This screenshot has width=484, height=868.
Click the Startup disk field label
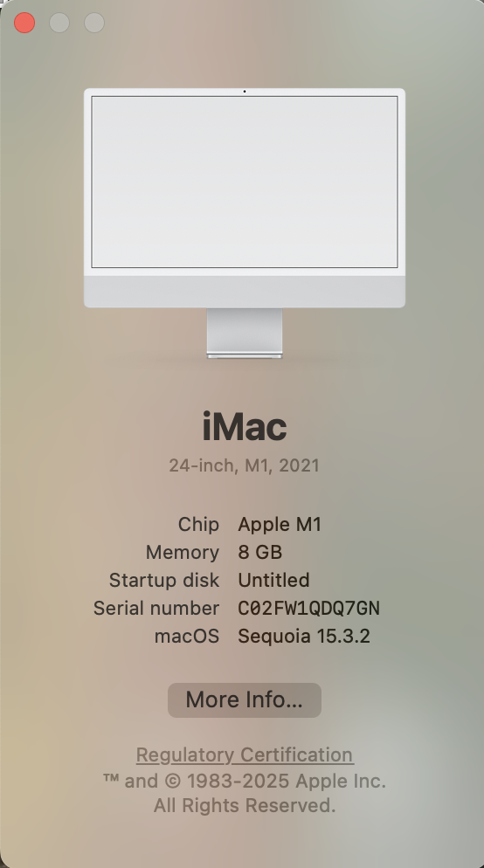[164, 580]
